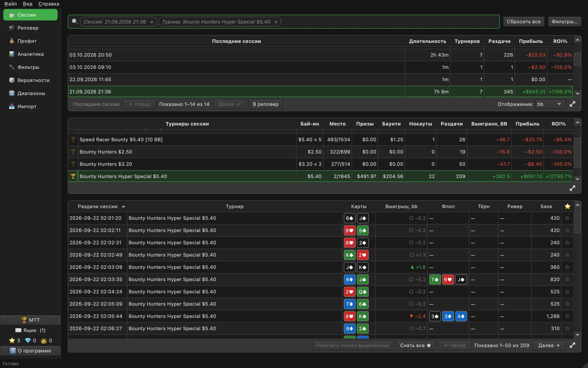Screen dimensions: 588x368
Task: Open the Диапазоны sidebar section
Action: (30, 93)
